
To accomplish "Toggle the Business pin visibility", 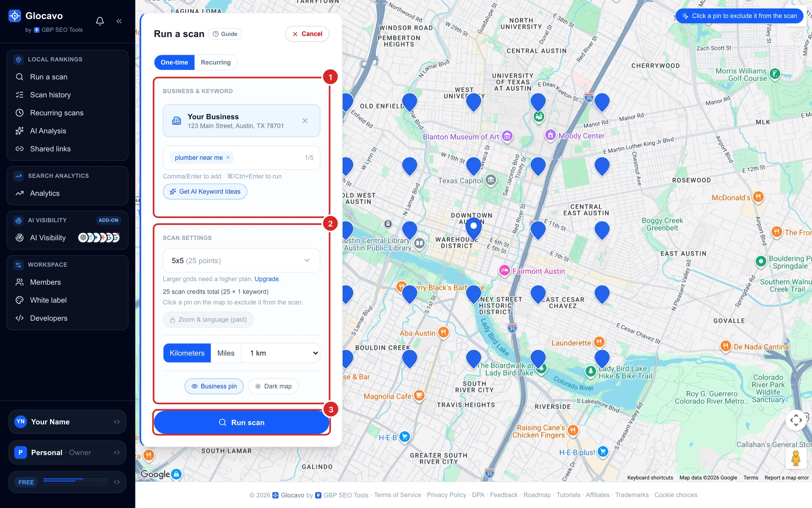I will pyautogui.click(x=214, y=386).
